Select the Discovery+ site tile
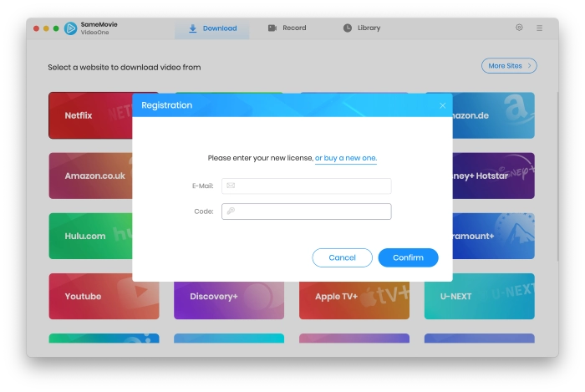Screen dimensions: 585x392 (x=229, y=300)
